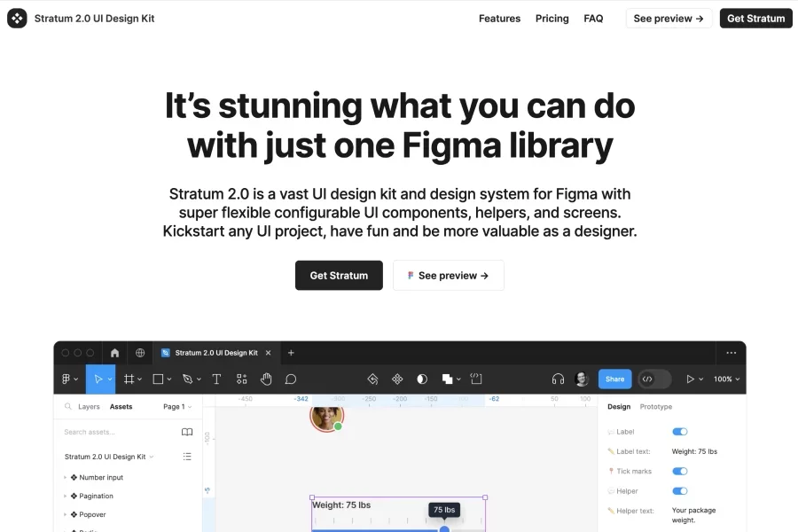Turn off the Tick marks toggle
This screenshot has width=798, height=532.
tap(680, 471)
